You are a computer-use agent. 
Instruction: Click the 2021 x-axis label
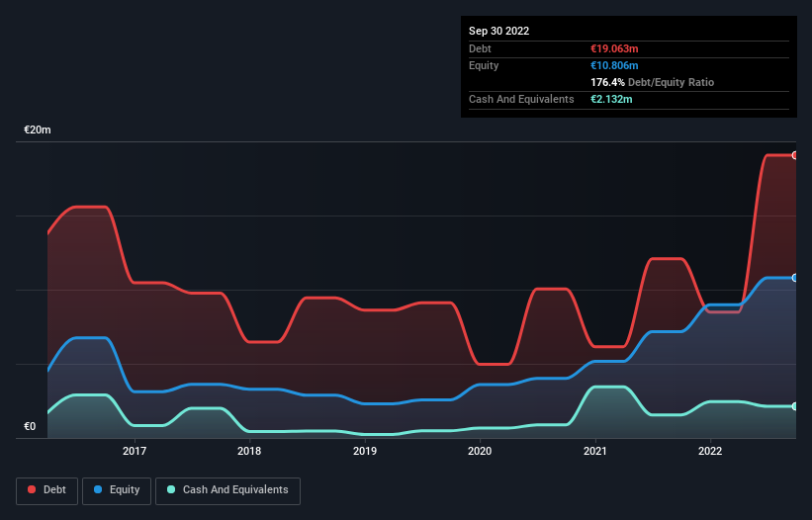coord(595,451)
